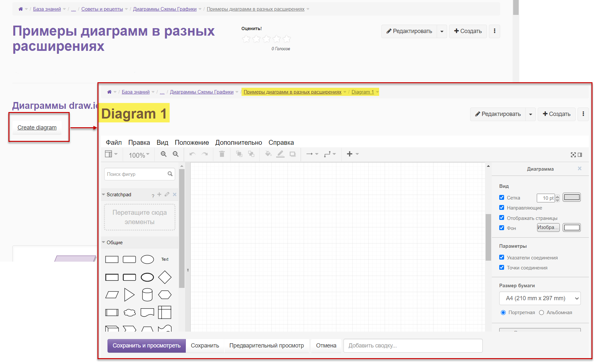Open the Положение menu
Viewport: 597px width, 364px height.
coord(192,142)
